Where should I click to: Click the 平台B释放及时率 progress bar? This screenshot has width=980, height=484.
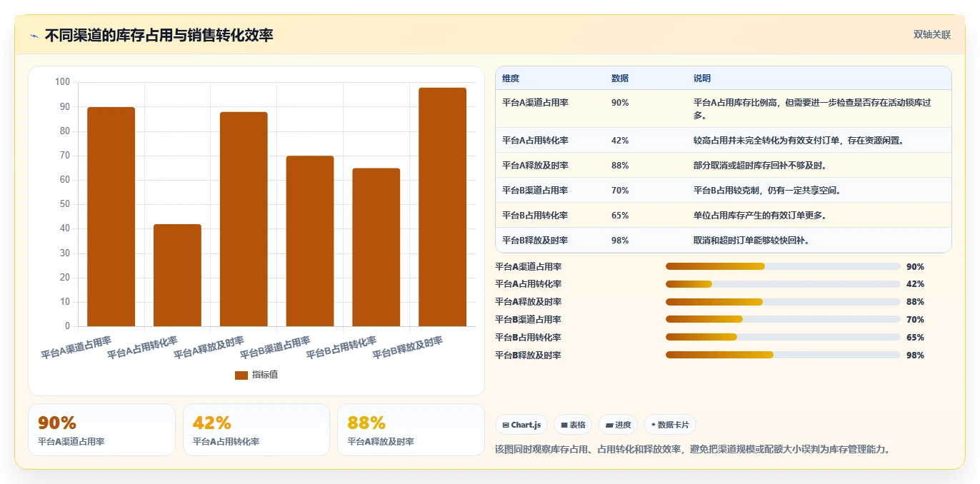pos(783,355)
